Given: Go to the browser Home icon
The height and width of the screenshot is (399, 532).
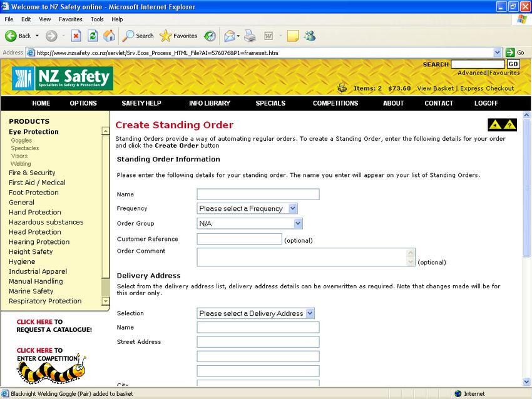Looking at the screenshot, I should [110, 36].
